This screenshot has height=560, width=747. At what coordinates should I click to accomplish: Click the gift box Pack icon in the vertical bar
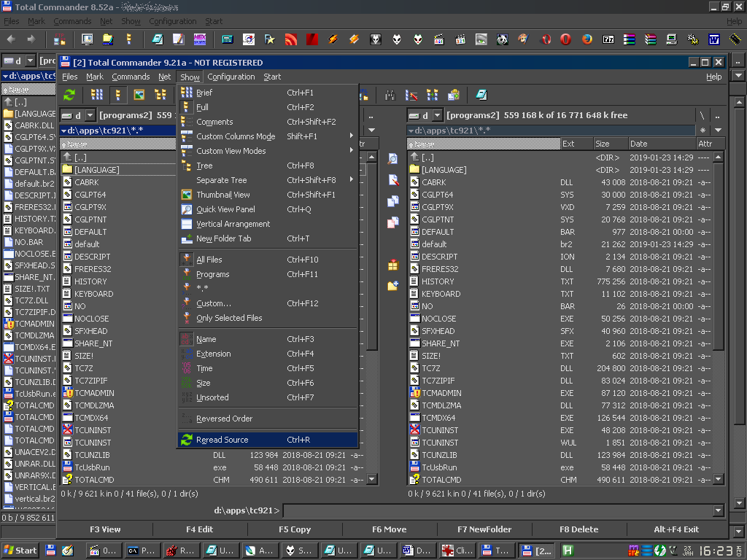392,265
